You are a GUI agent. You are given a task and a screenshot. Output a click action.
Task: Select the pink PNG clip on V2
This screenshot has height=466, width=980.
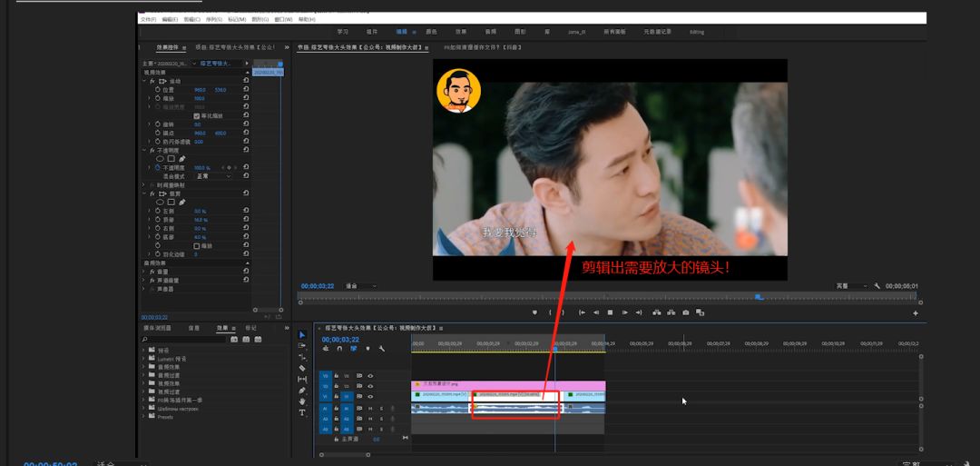click(508, 384)
